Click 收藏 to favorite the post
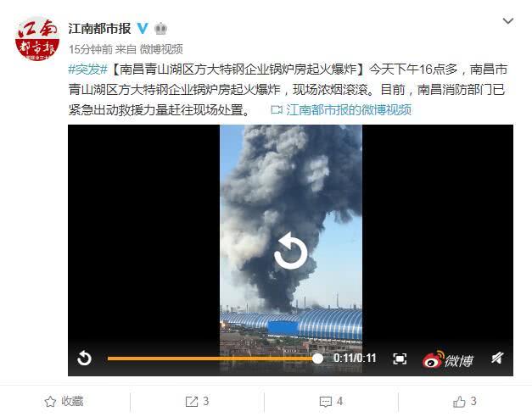The width and height of the screenshot is (532, 417). [x=64, y=402]
